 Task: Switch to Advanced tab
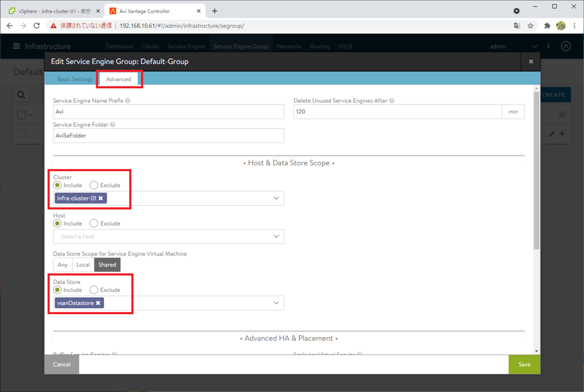[x=119, y=79]
